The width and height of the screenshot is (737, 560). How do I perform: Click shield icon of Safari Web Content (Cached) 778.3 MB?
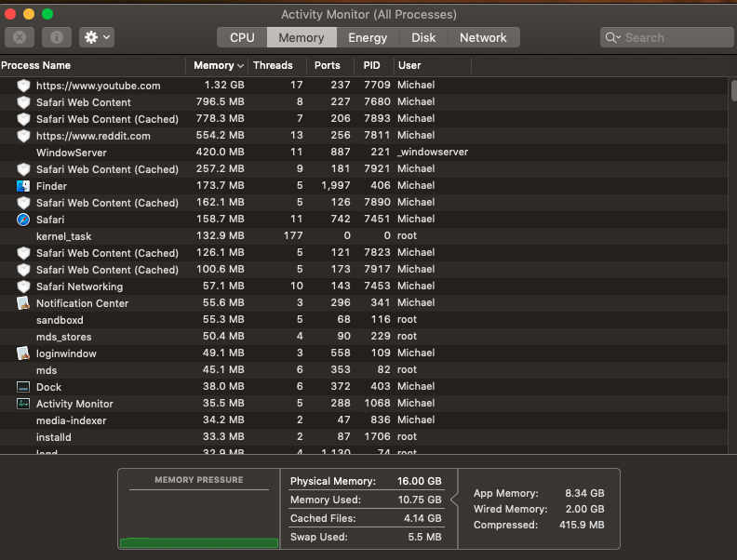[x=23, y=119]
